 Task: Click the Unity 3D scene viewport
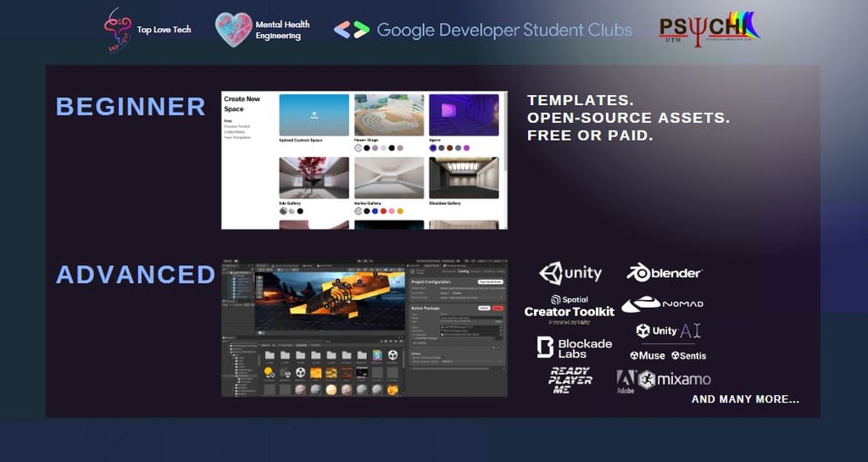point(330,301)
